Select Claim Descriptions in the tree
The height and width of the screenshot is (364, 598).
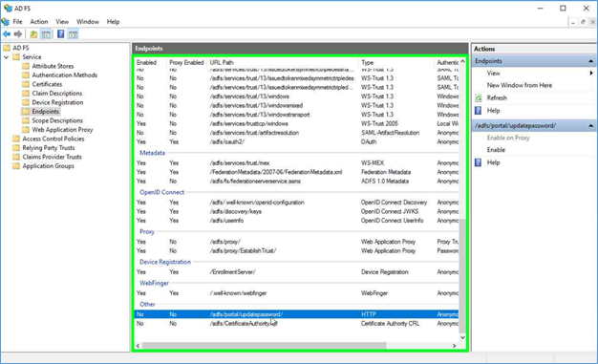[57, 94]
